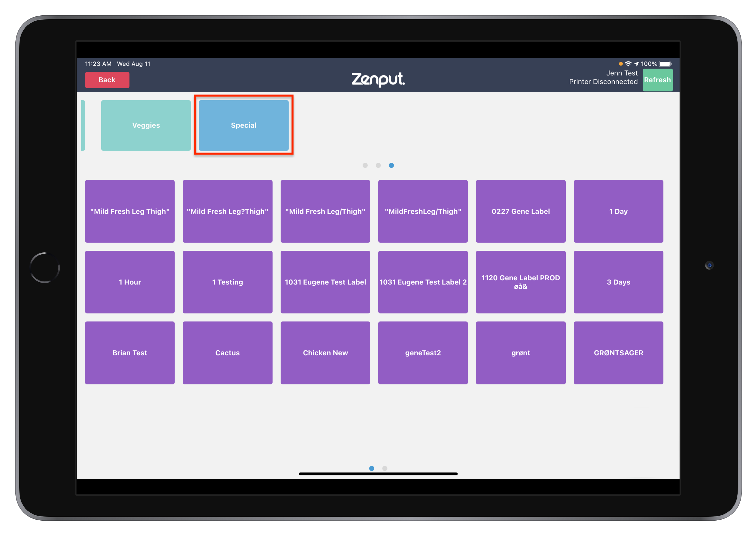Image resolution: width=756 pixels, height=536 pixels.
Task: Go back with the red Back button
Action: pyautogui.click(x=107, y=80)
